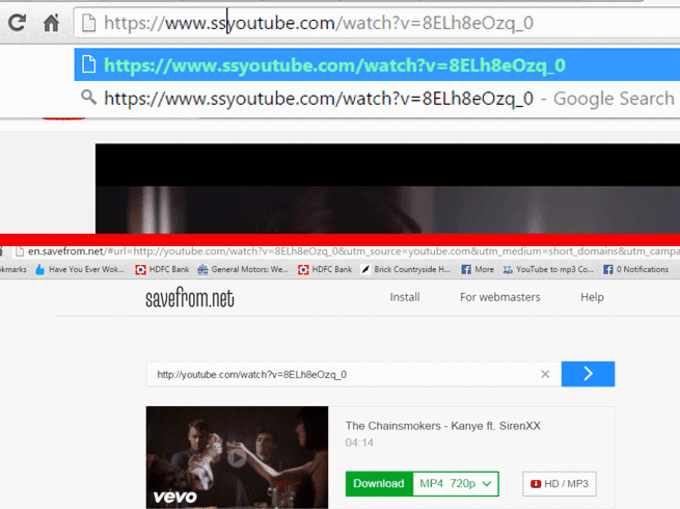Expand the MP4 720p format dropdown
680x509 pixels.
tap(455, 483)
